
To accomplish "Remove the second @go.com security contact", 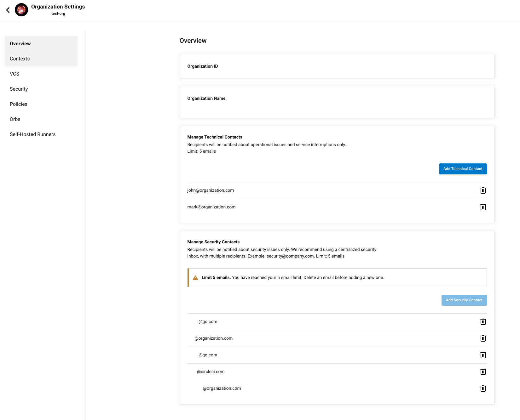I will coord(483,355).
